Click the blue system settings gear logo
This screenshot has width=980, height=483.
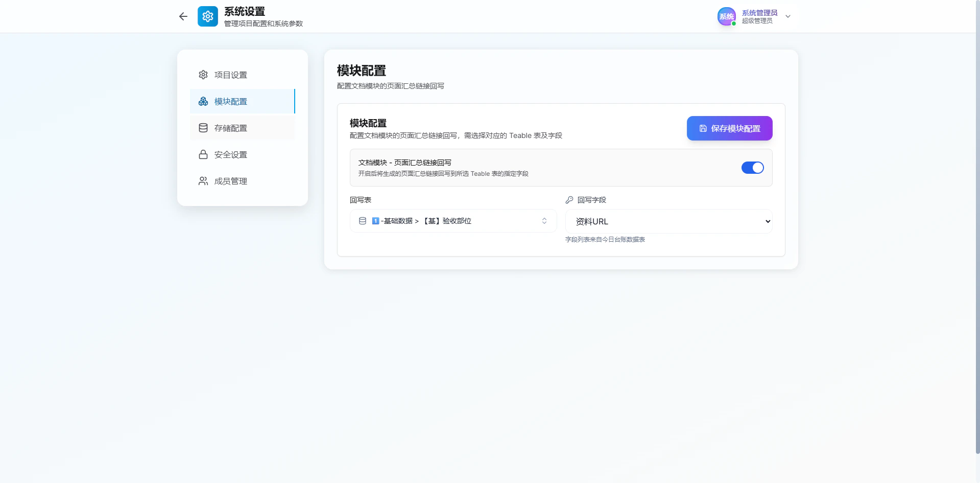click(x=208, y=16)
